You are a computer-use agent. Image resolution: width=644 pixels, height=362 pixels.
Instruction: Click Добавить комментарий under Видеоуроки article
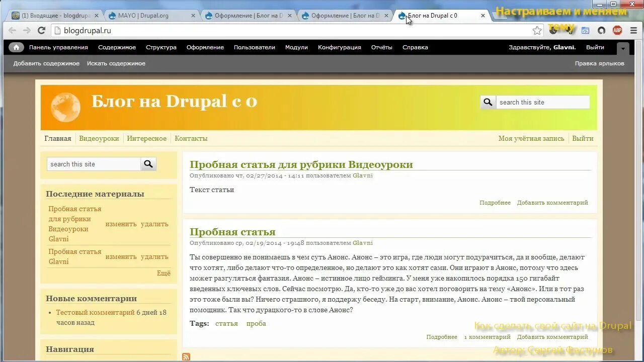[x=552, y=203]
